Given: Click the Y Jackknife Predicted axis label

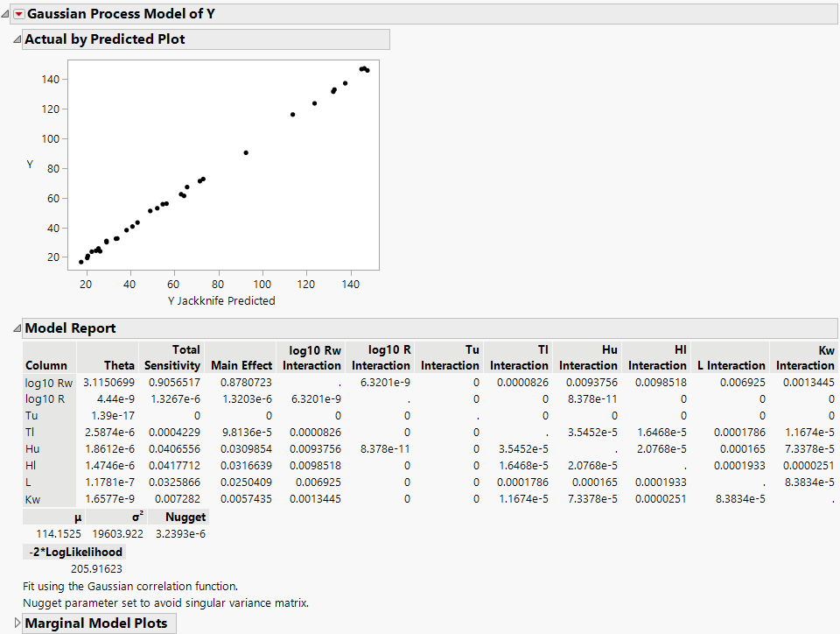Looking at the screenshot, I should [220, 300].
